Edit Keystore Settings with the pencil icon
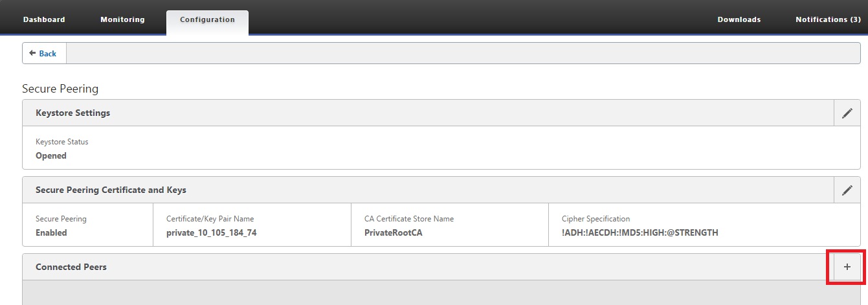 pos(847,113)
